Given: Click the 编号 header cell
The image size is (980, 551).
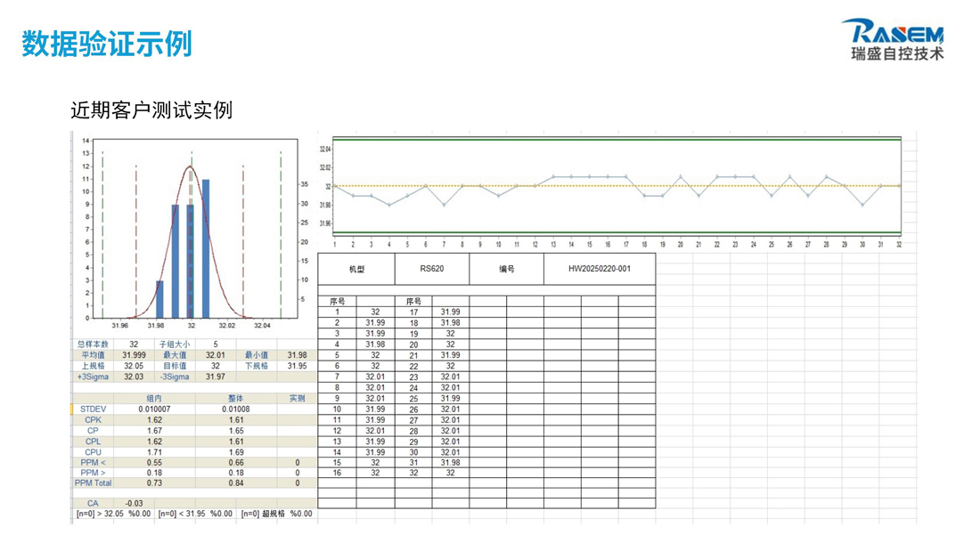Looking at the screenshot, I should tap(506, 269).
